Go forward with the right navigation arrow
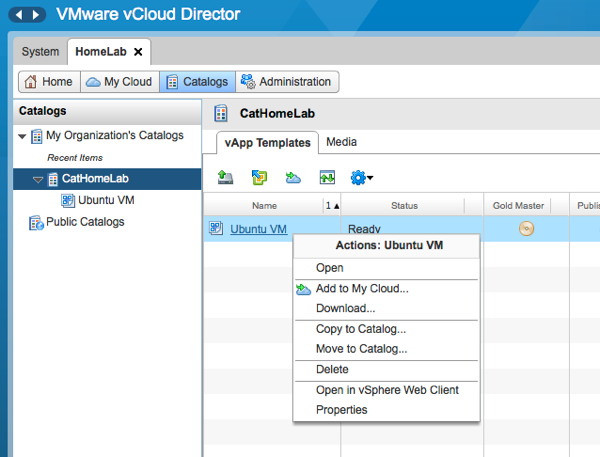This screenshot has height=457, width=600. [36, 15]
